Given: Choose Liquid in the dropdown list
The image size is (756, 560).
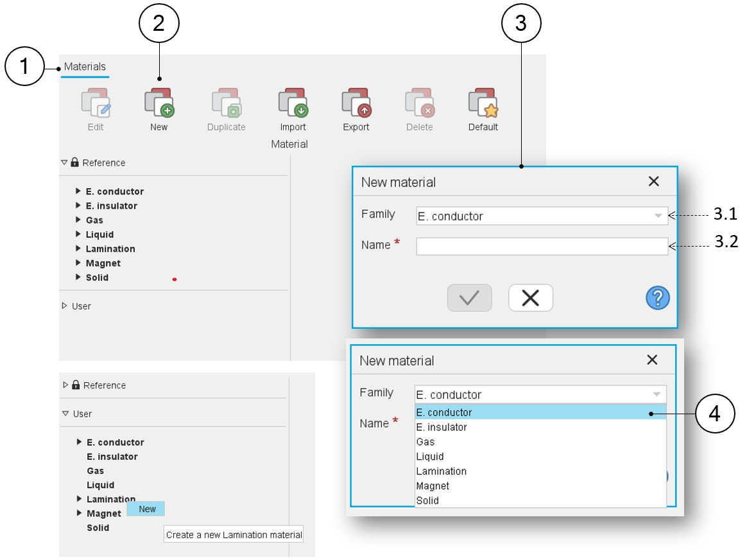Looking at the screenshot, I should [x=540, y=457].
